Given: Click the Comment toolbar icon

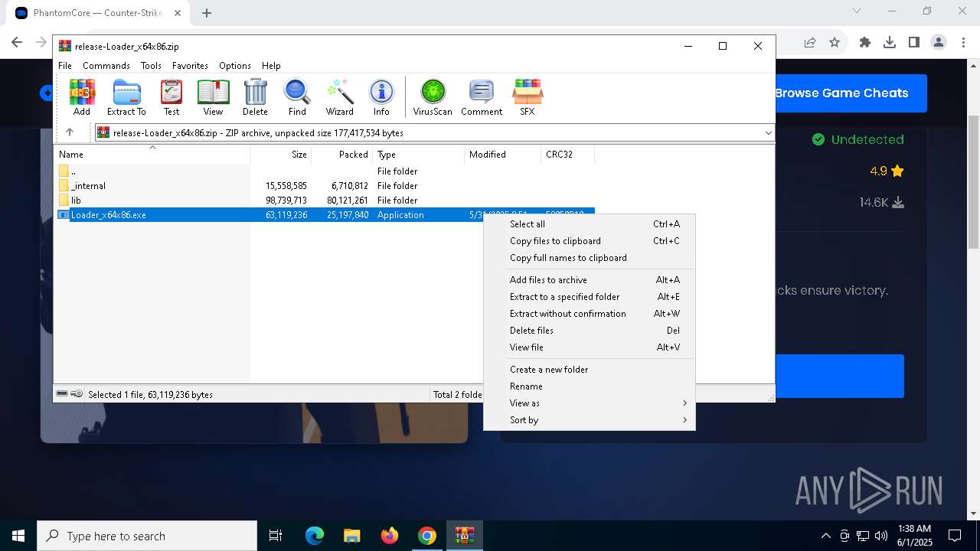Looking at the screenshot, I should (482, 97).
